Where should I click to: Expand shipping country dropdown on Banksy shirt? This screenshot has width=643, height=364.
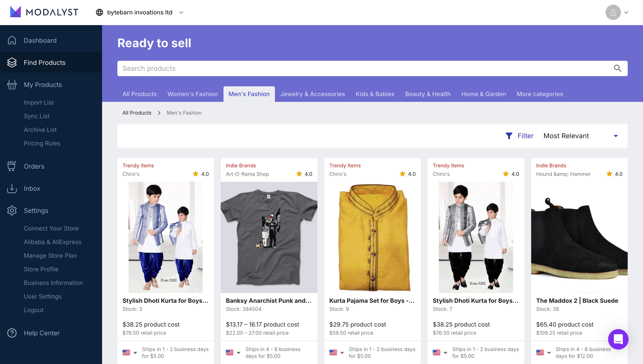(239, 353)
